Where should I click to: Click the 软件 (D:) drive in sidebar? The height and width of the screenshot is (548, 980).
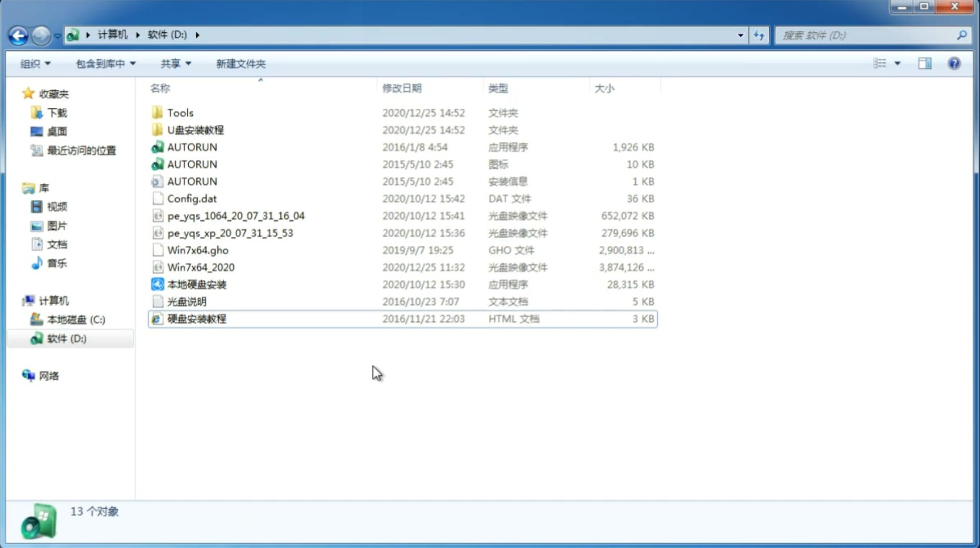point(66,338)
